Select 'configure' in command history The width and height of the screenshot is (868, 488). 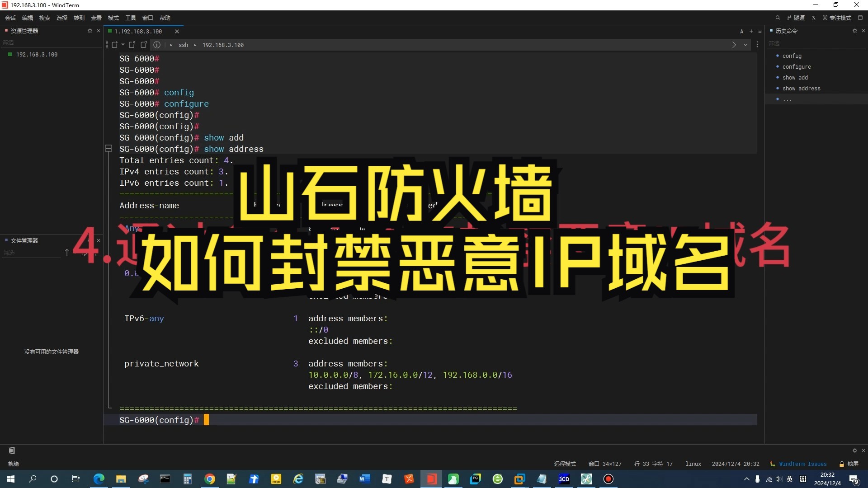(797, 67)
